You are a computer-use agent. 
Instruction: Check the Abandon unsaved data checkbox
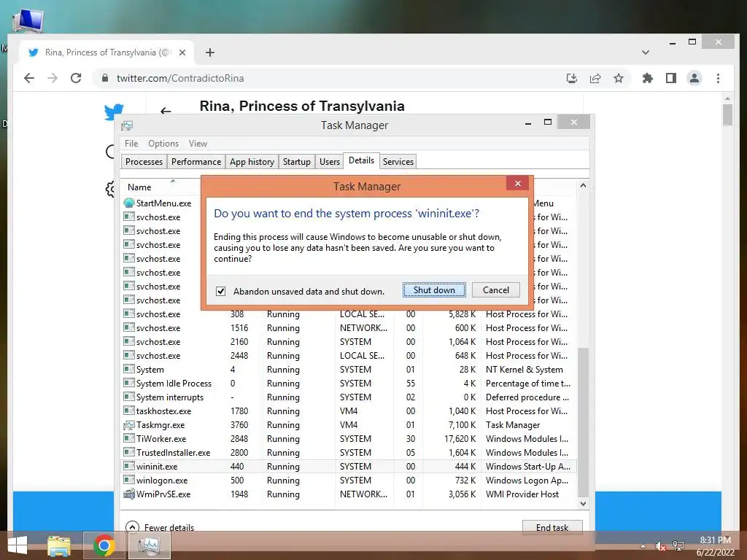coord(220,291)
